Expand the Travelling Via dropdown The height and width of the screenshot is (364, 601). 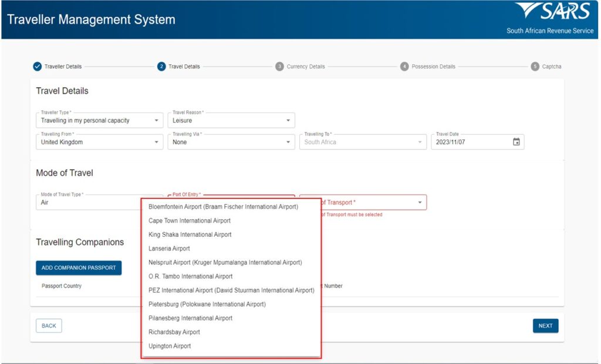[x=289, y=141]
